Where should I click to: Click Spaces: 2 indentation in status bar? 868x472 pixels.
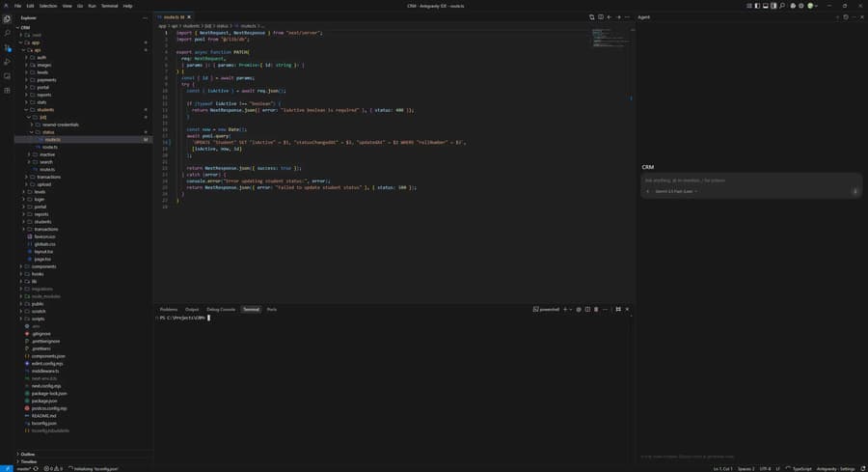click(746, 469)
